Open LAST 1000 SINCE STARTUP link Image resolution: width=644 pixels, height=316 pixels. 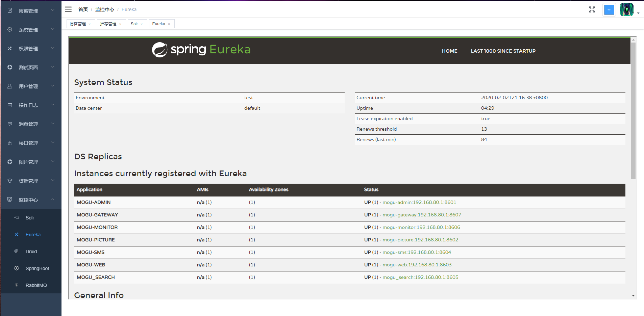(x=503, y=51)
